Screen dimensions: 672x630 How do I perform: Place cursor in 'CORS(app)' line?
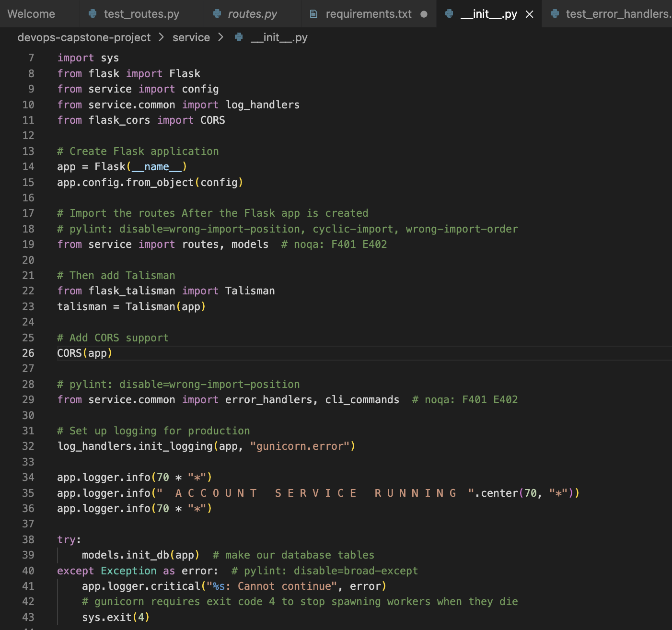[85, 353]
